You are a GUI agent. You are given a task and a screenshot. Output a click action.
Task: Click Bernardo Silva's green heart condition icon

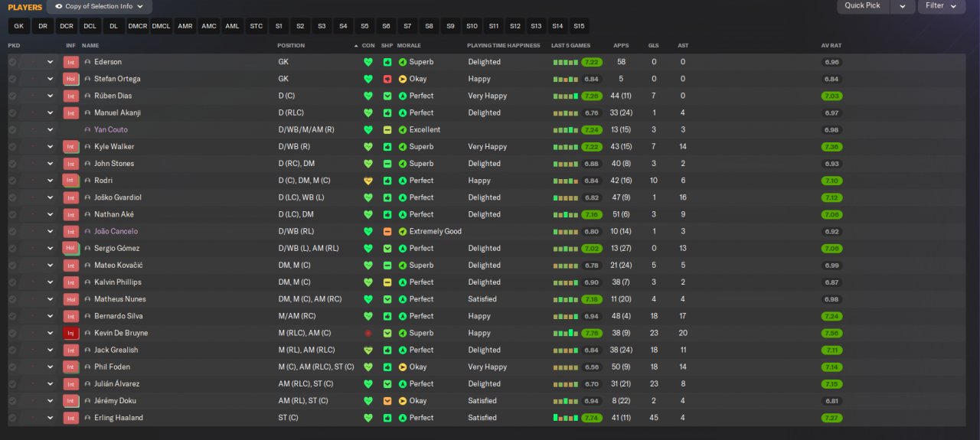pyautogui.click(x=368, y=316)
